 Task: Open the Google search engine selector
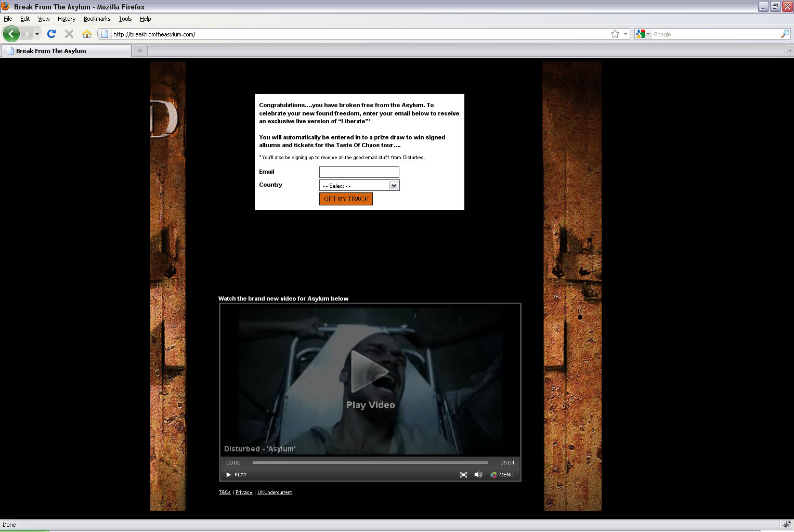643,34
